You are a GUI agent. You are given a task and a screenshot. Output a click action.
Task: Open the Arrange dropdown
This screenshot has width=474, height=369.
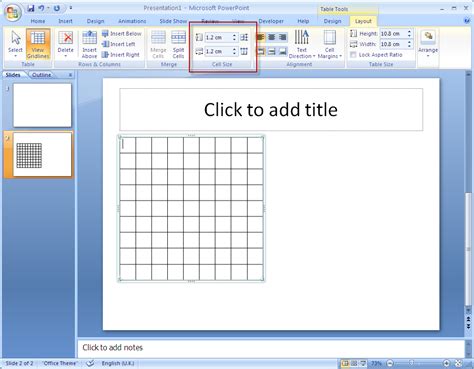(428, 44)
